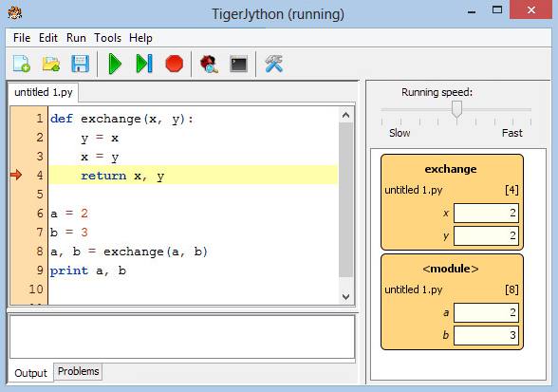Click the editor scrollbar down arrow
Image resolution: width=558 pixels, height=392 pixels.
click(x=345, y=296)
